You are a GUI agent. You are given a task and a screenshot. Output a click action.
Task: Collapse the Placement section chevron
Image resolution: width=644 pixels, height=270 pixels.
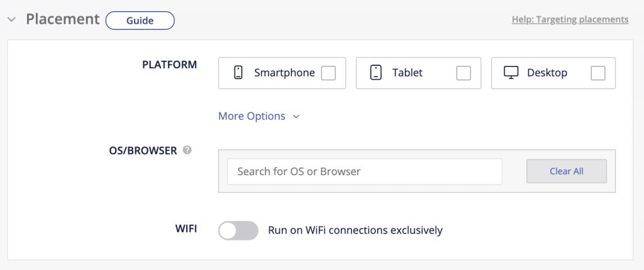[12, 19]
